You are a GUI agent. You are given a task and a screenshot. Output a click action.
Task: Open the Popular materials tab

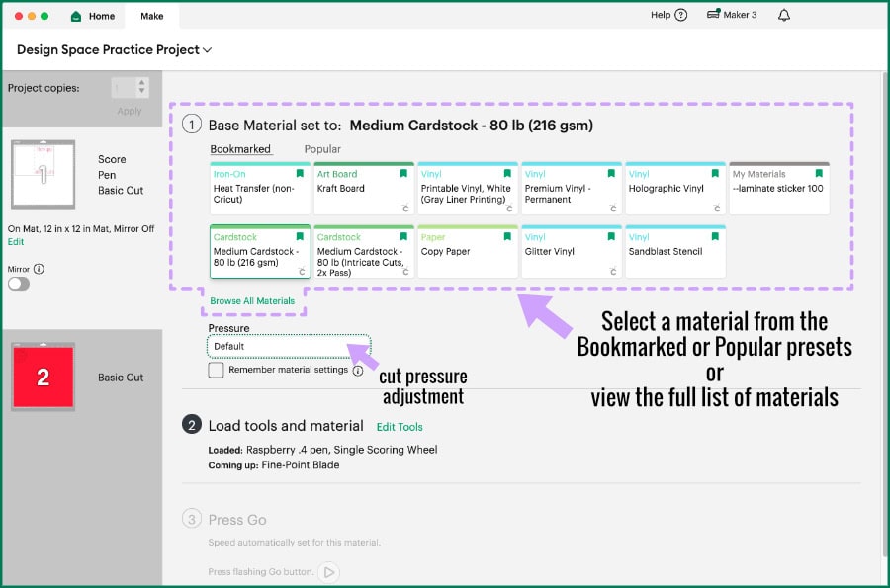(x=322, y=149)
